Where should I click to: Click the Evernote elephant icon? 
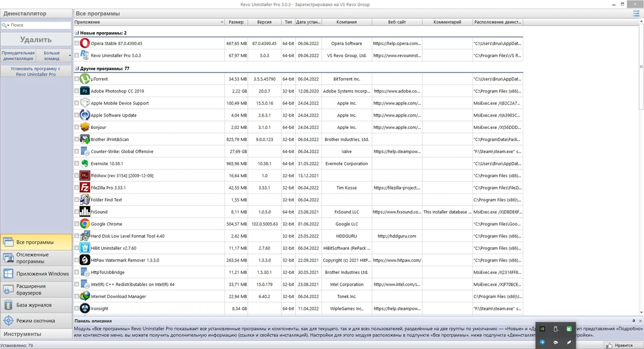[x=85, y=164]
